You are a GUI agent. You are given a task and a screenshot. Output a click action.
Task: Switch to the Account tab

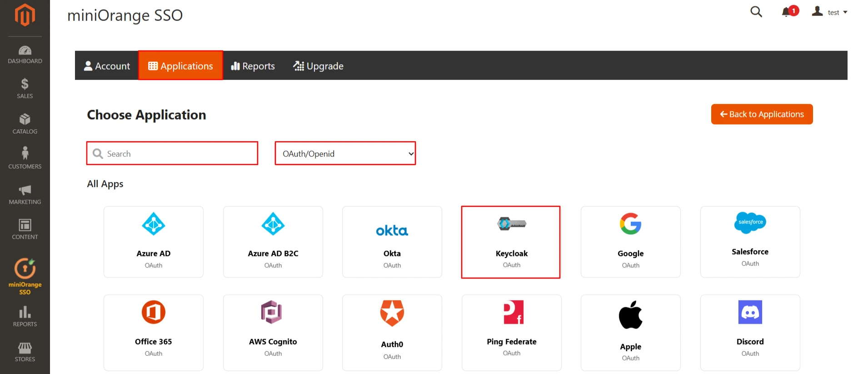tap(107, 66)
